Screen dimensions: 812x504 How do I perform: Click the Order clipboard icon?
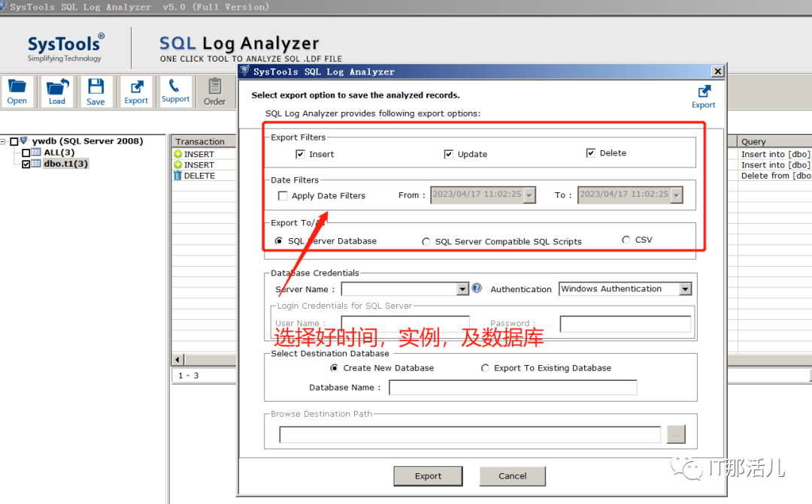pyautogui.click(x=214, y=92)
